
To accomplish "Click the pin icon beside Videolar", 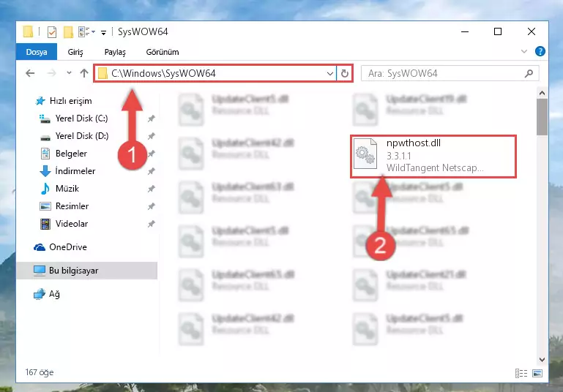I will [x=151, y=224].
